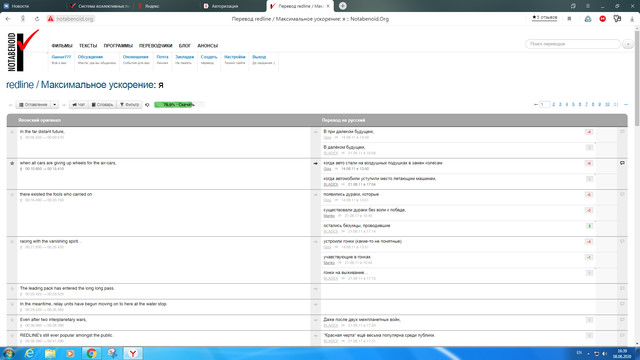Open АНОНСЫ menu
This screenshot has height=360, width=640.
(x=207, y=46)
